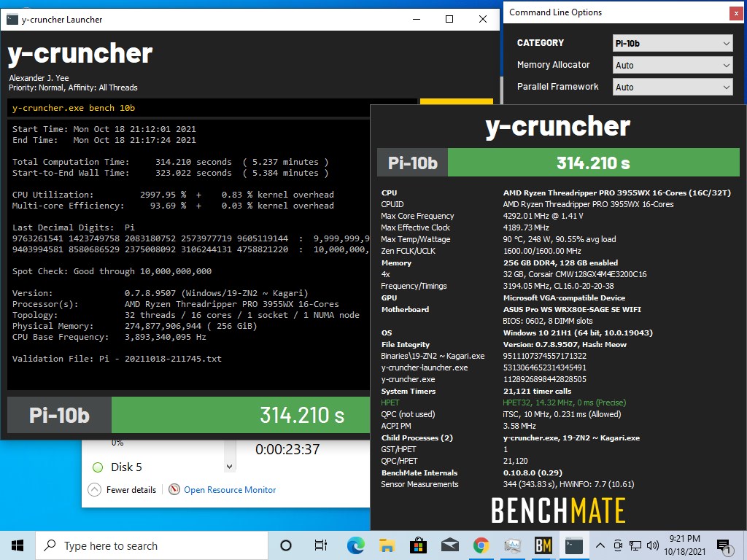Click the 314.210 s BenchMate score bar

coord(594,163)
